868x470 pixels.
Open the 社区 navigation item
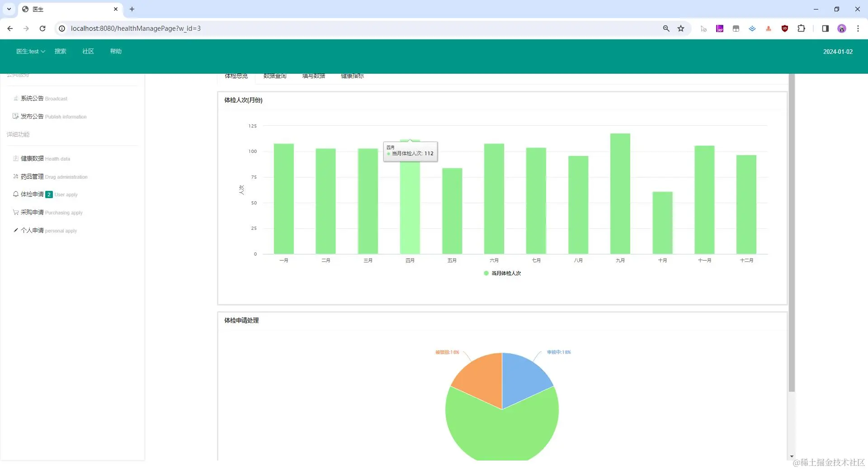[x=88, y=52]
